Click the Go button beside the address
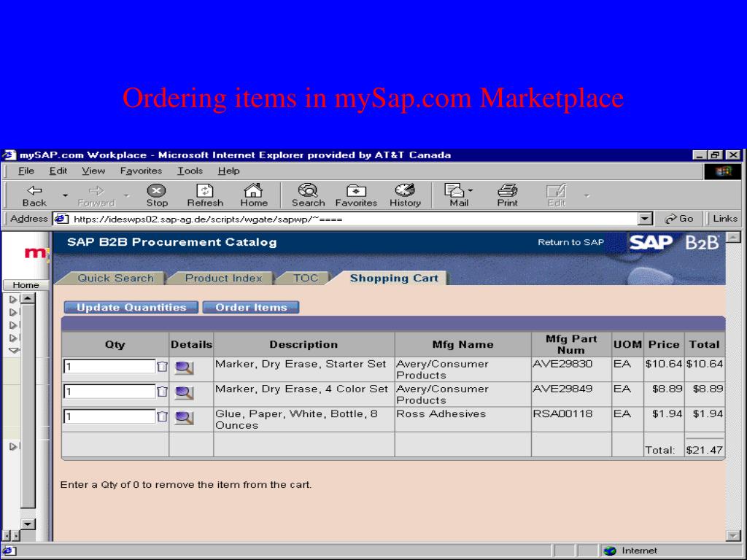Screen dimensions: 747x560 679,219
